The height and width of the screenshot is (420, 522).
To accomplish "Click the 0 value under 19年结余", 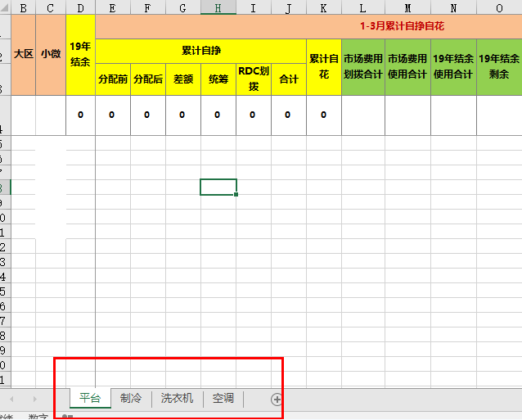I will [80, 115].
